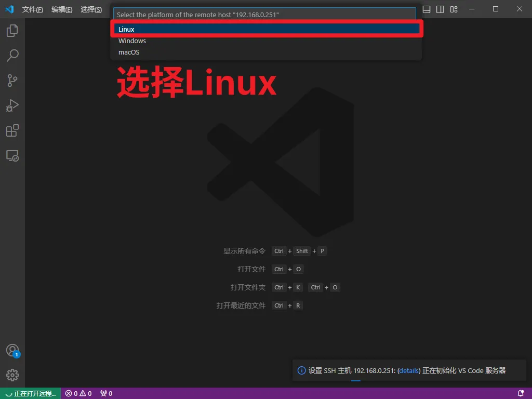Click the forwarded ports status item
The height and width of the screenshot is (399, 532).
[x=106, y=393]
